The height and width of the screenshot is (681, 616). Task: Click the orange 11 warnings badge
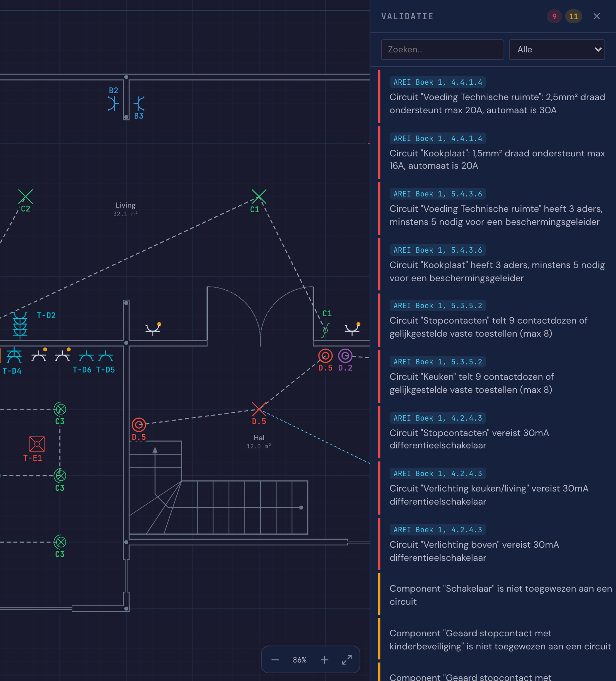[x=573, y=17]
